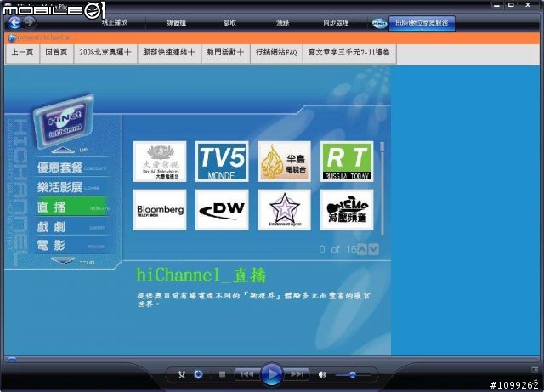Switch to the 媒體櫃 (Library) tab
Viewport: 544px width, 392px height.
177,23
